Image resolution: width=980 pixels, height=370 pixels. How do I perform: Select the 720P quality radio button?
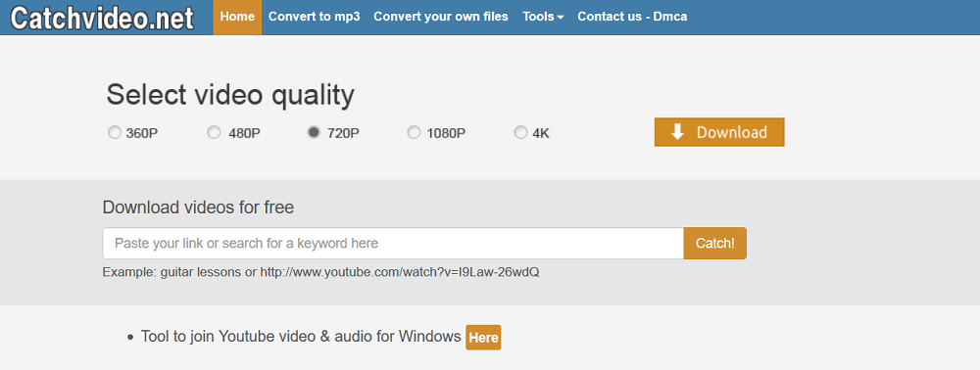[x=314, y=132]
